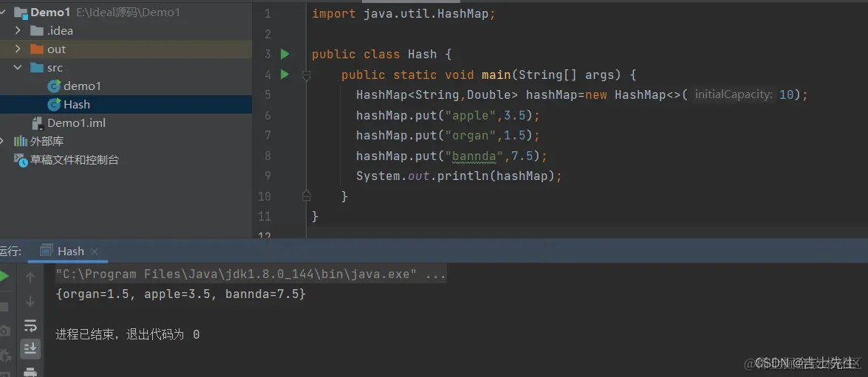Collapse the Demo1 project root

[x=3, y=12]
